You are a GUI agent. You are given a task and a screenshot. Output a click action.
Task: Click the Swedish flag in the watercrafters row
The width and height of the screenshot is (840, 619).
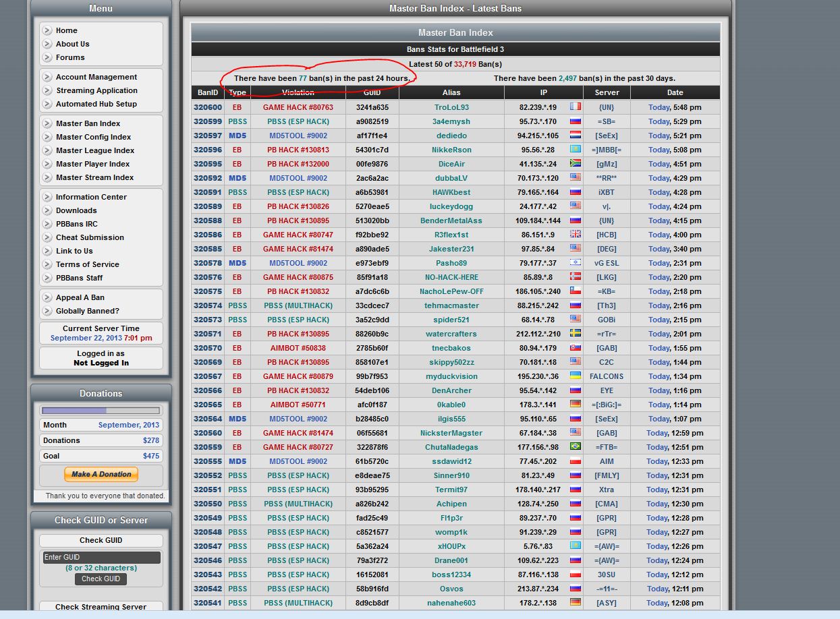click(575, 334)
